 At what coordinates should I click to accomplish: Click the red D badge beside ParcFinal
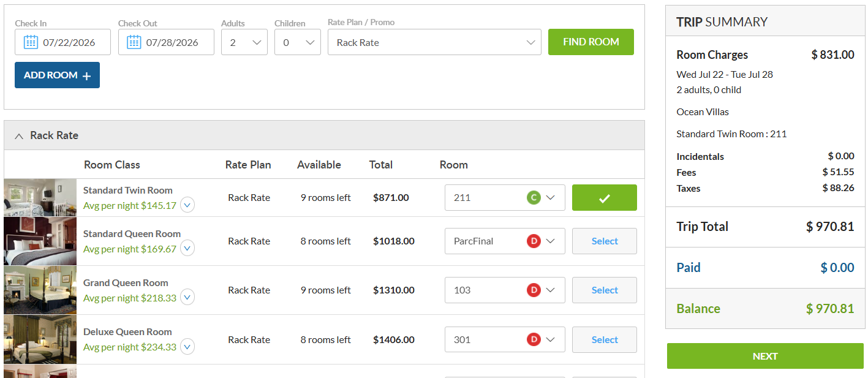[534, 241]
